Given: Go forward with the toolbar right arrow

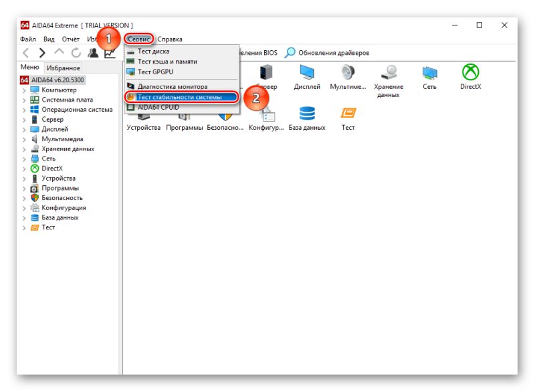Looking at the screenshot, I should 42,53.
